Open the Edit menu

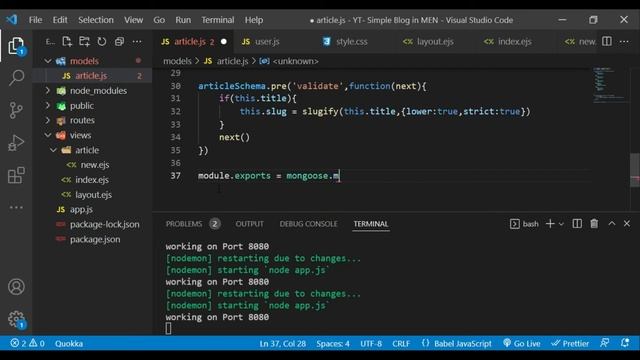point(60,20)
